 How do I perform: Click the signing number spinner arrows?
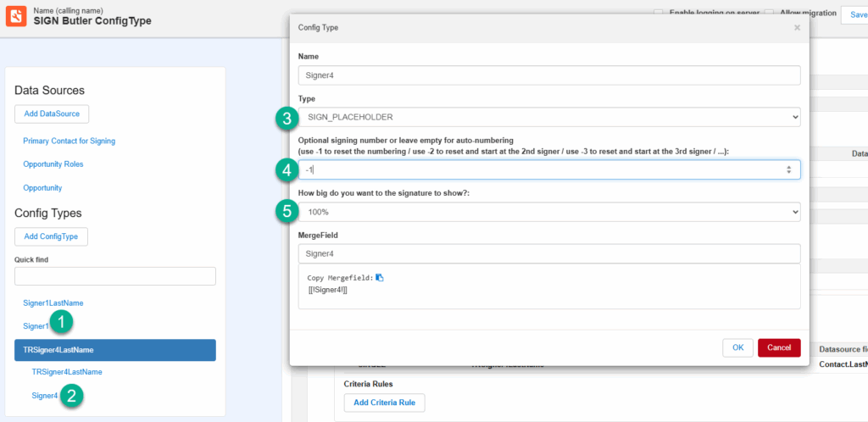[x=789, y=170]
